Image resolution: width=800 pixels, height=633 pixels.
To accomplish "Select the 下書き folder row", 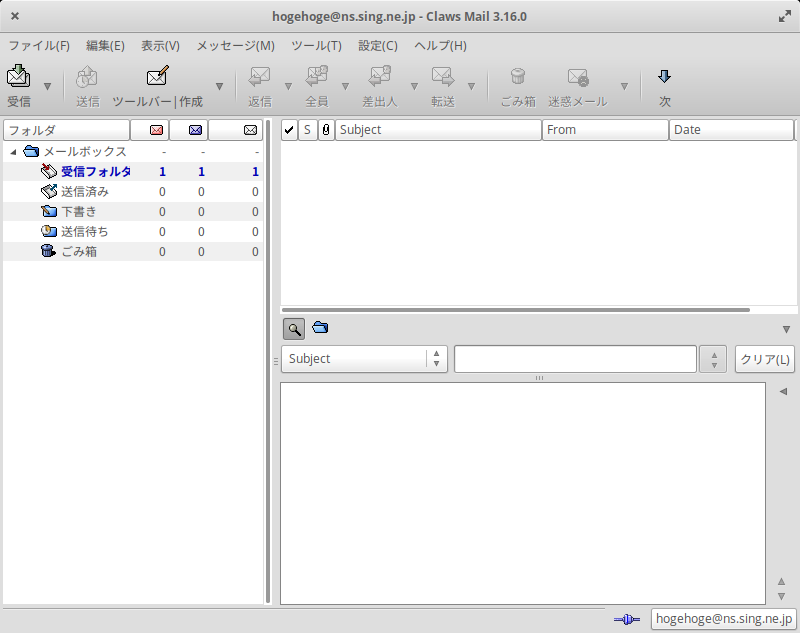I will (x=133, y=211).
